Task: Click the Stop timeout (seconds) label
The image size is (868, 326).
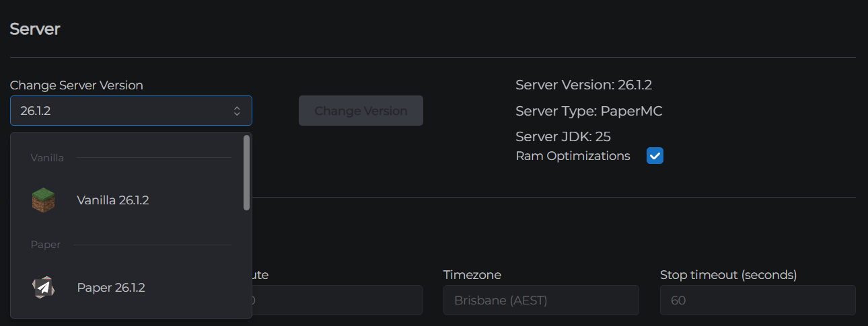Action: (729, 275)
